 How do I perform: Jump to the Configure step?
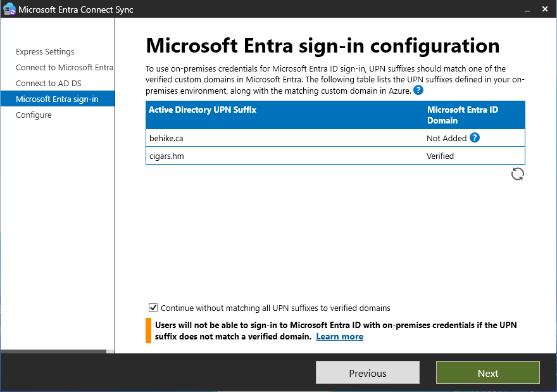(34, 115)
